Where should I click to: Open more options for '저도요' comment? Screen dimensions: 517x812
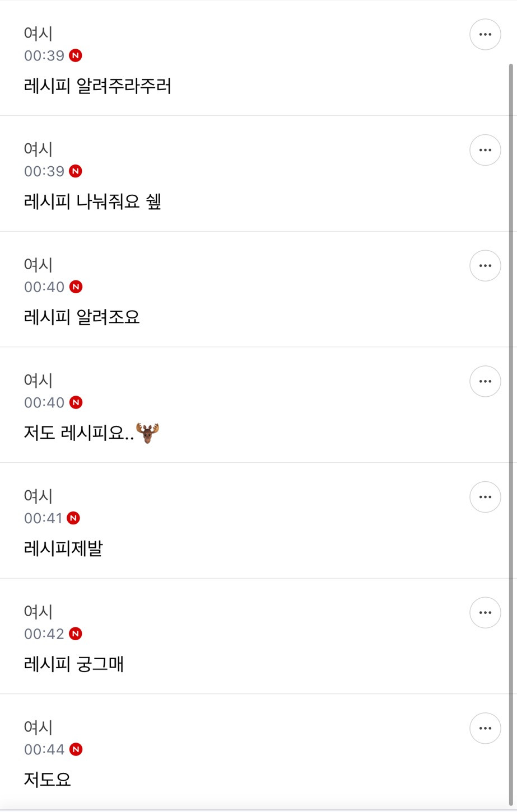(x=485, y=728)
